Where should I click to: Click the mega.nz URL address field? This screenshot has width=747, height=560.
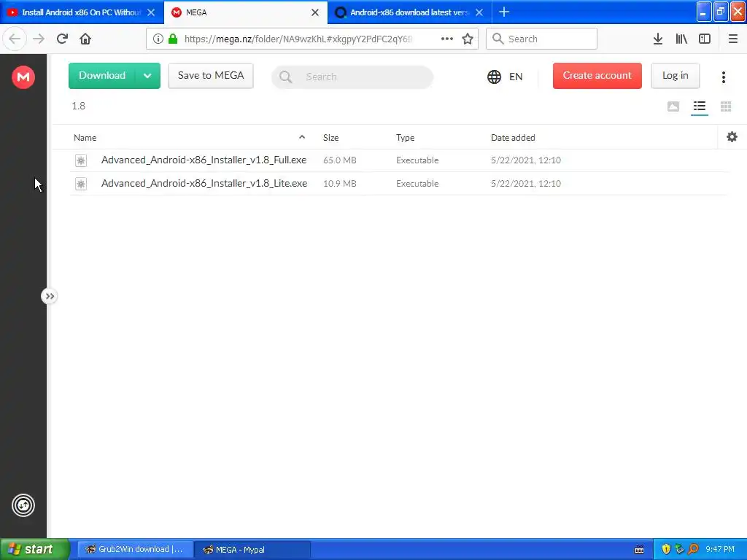pos(298,39)
